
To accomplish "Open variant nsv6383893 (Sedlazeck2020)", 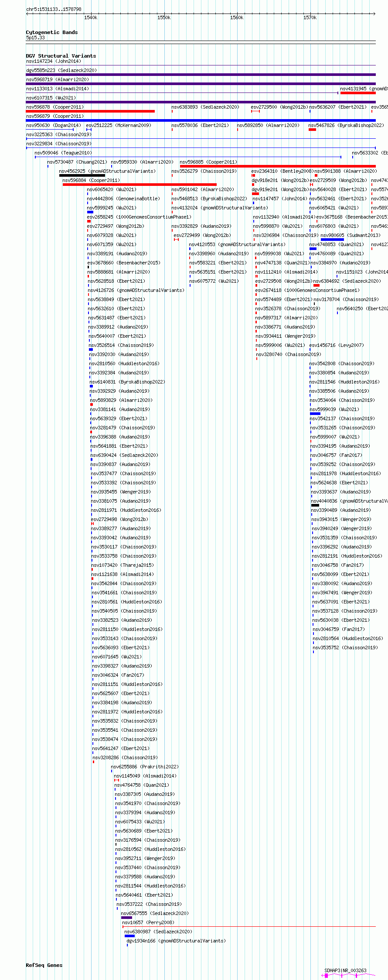I will [x=205, y=107].
